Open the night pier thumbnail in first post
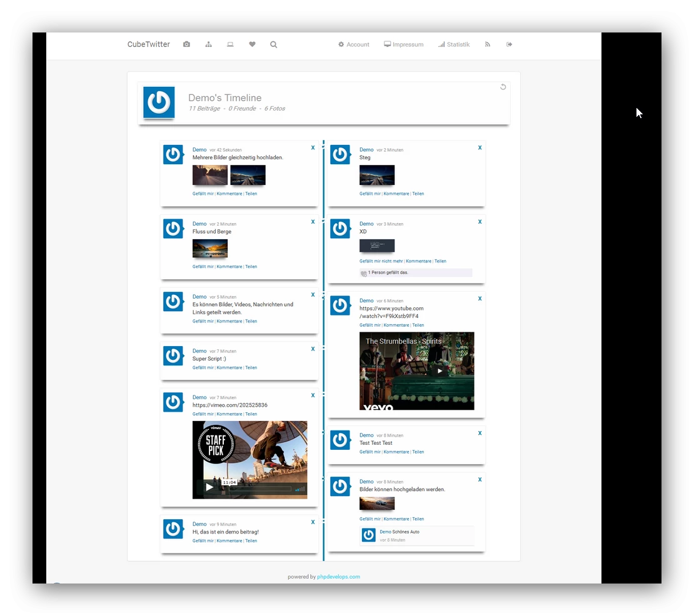 pos(248,175)
